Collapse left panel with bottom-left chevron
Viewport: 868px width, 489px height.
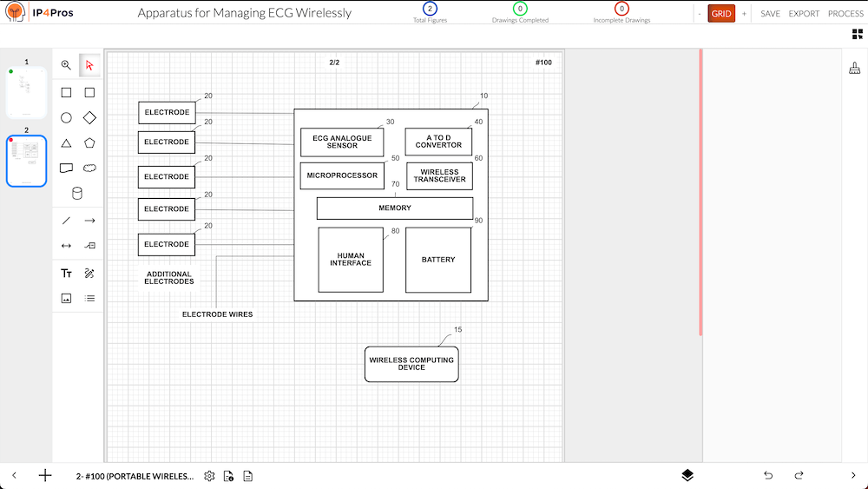pos(15,475)
